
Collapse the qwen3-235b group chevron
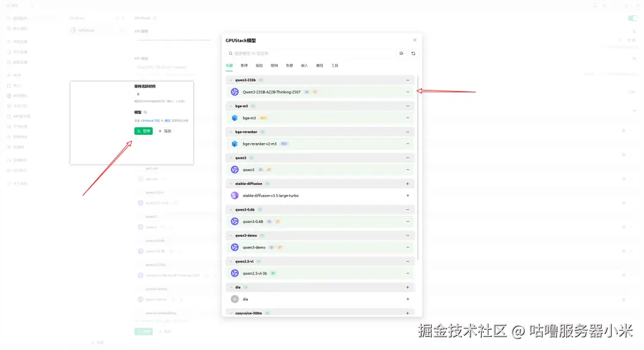point(231,80)
